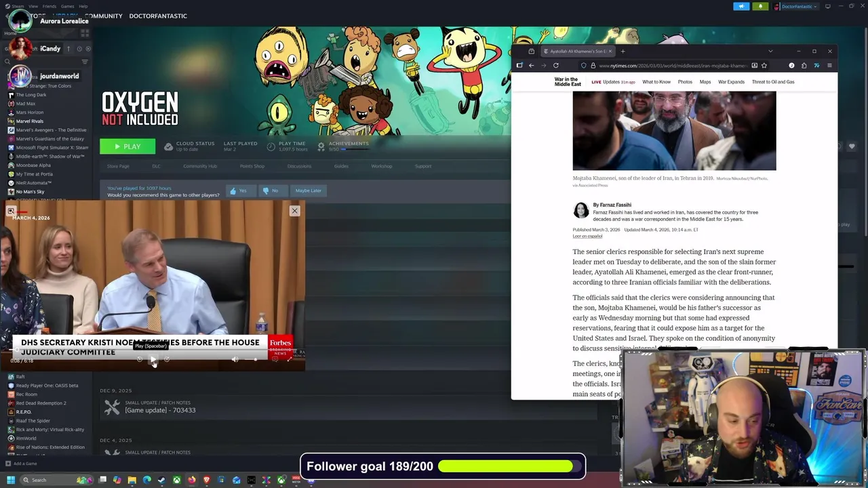Toggle video captions icon
Screen dimensions: 868x488
coord(275,359)
